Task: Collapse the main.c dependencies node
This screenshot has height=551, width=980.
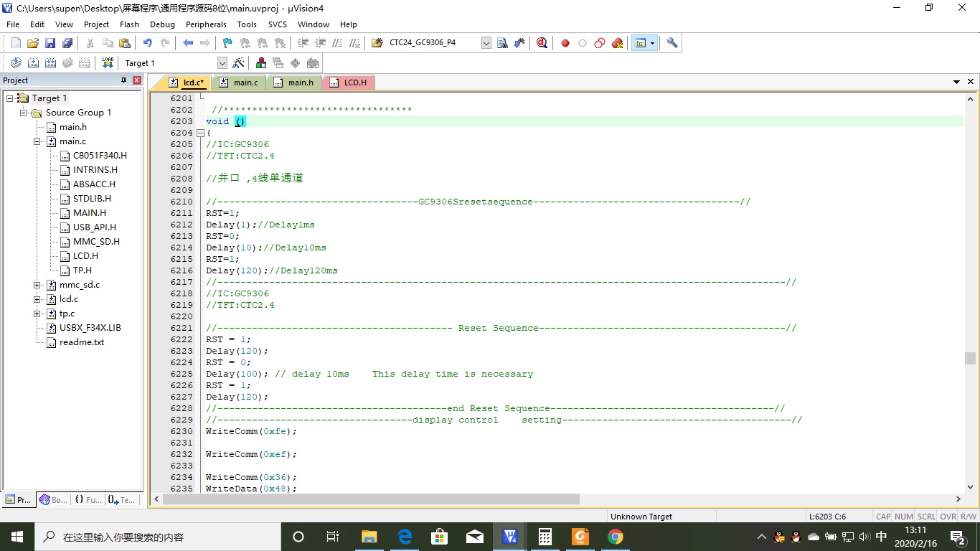Action: click(x=37, y=141)
